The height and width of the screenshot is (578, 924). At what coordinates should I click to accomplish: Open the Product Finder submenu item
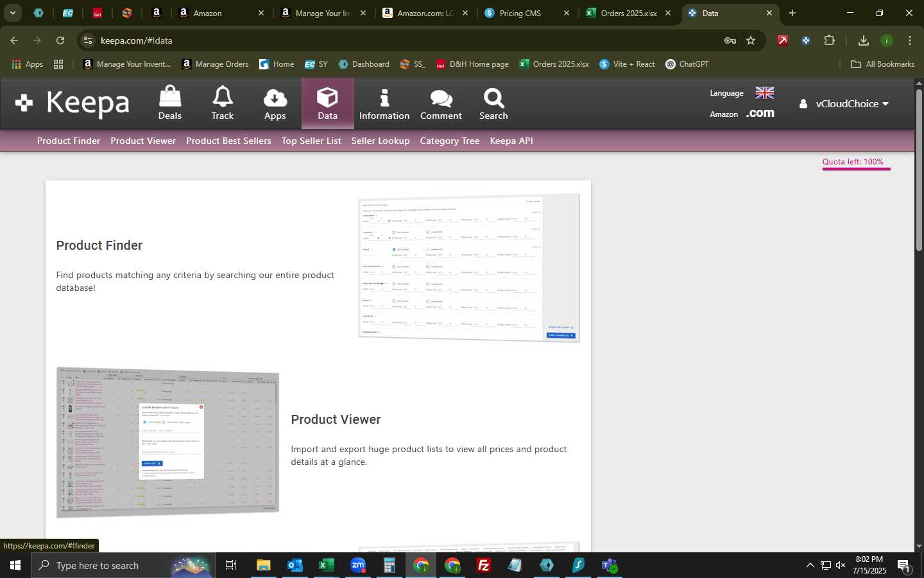point(69,141)
